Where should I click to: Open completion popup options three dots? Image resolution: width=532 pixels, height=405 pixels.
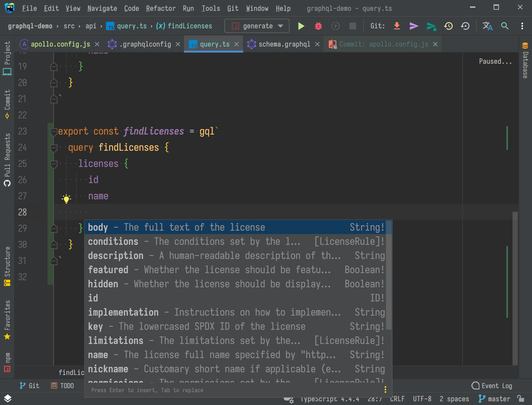point(385,390)
